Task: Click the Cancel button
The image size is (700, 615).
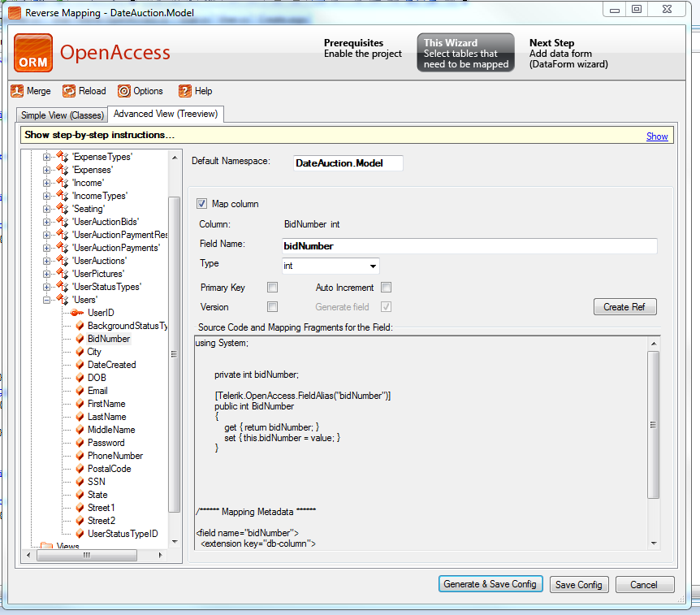Action: [644, 585]
